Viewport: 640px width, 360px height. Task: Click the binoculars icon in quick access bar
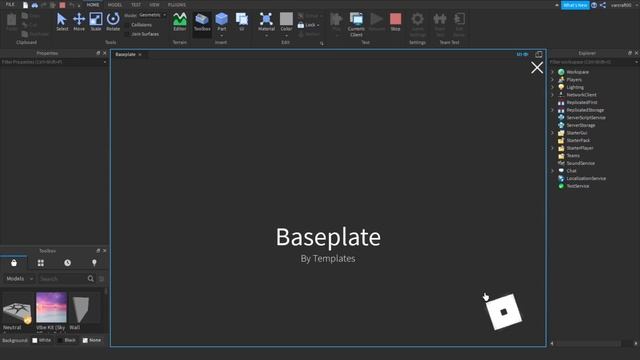pyautogui.click(x=35, y=5)
